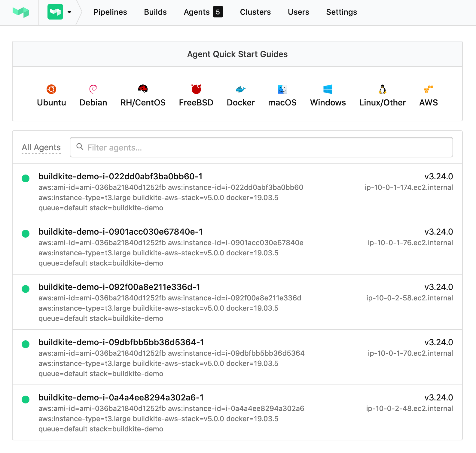This screenshot has width=476, height=453.
Task: Click green status dot for agent 09dbfbb5bb36d5364
Action: click(x=26, y=344)
